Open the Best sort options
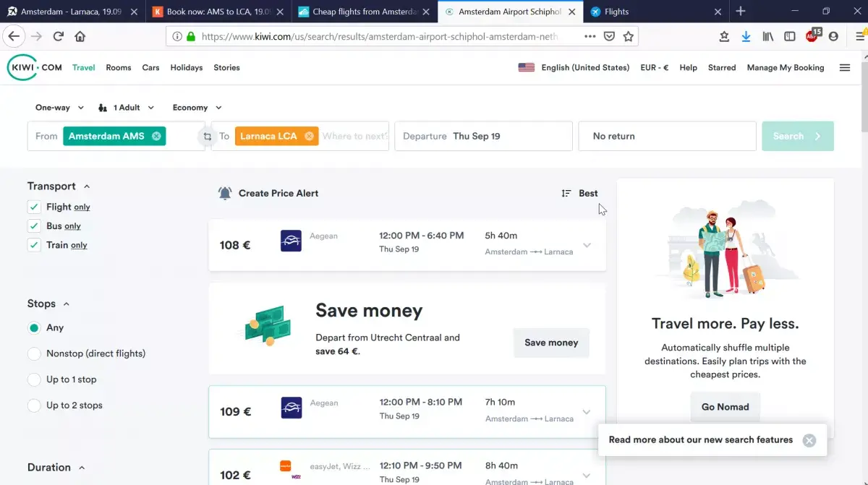The width and height of the screenshot is (868, 485). 580,193
